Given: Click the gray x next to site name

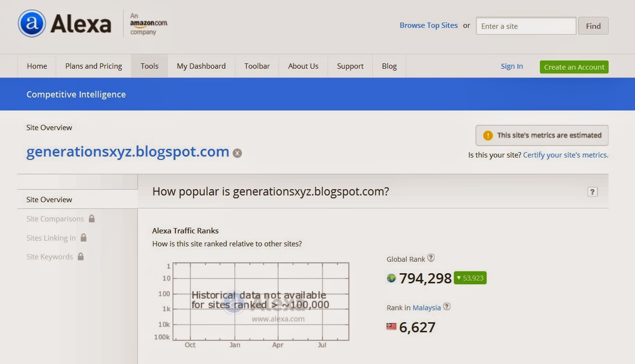Looking at the screenshot, I should [237, 153].
